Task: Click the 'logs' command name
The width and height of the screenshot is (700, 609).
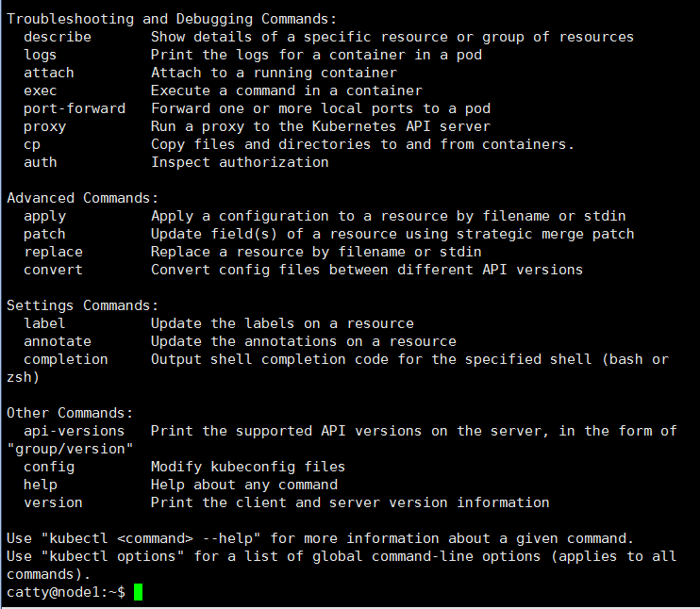Action: pyautogui.click(x=41, y=55)
